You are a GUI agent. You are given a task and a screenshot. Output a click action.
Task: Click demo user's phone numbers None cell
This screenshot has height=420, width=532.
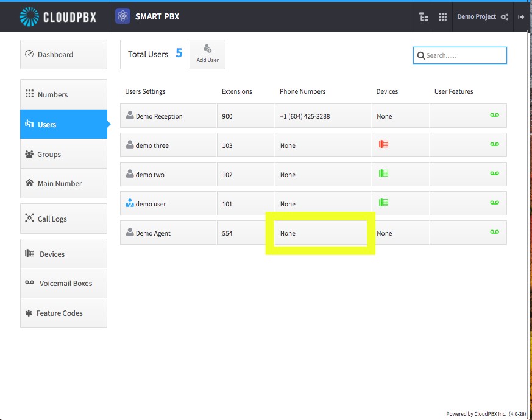pyautogui.click(x=324, y=203)
